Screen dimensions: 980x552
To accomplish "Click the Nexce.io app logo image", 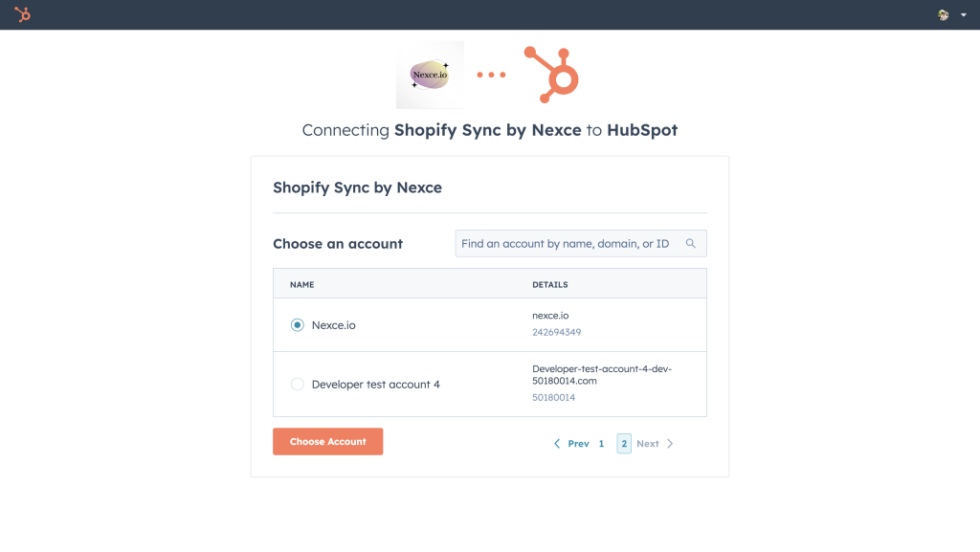I will (x=430, y=75).
